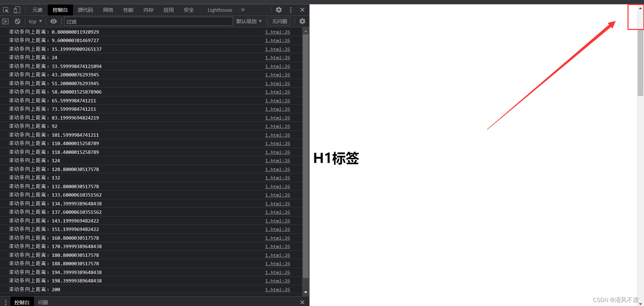Select log line 15.199999809265137
The width and height of the screenshot is (644, 306).
pos(151,49)
